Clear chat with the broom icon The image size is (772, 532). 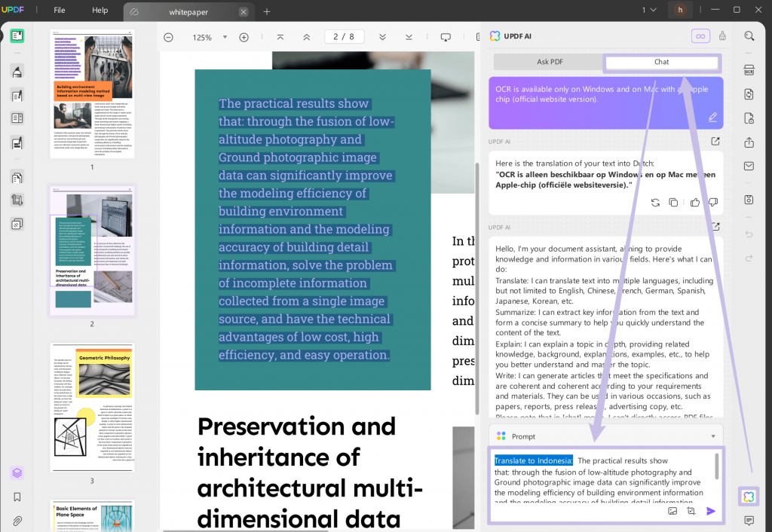point(722,36)
